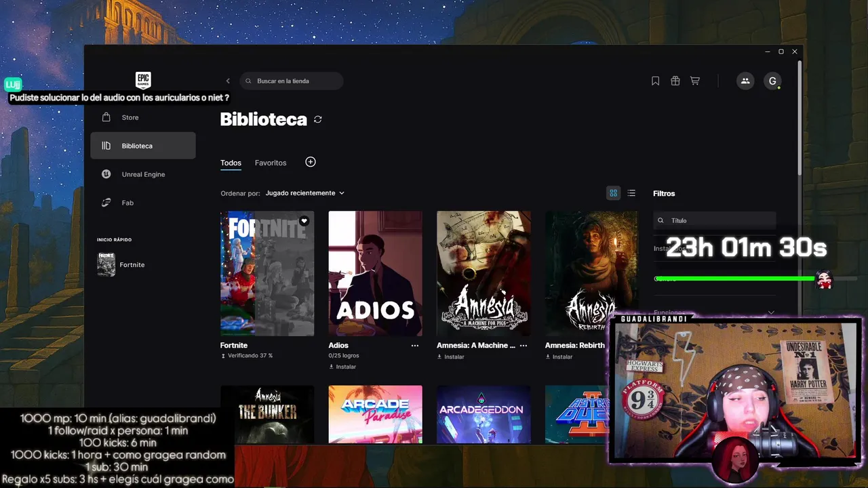Open Unreal Engine in the sidebar

point(143,174)
